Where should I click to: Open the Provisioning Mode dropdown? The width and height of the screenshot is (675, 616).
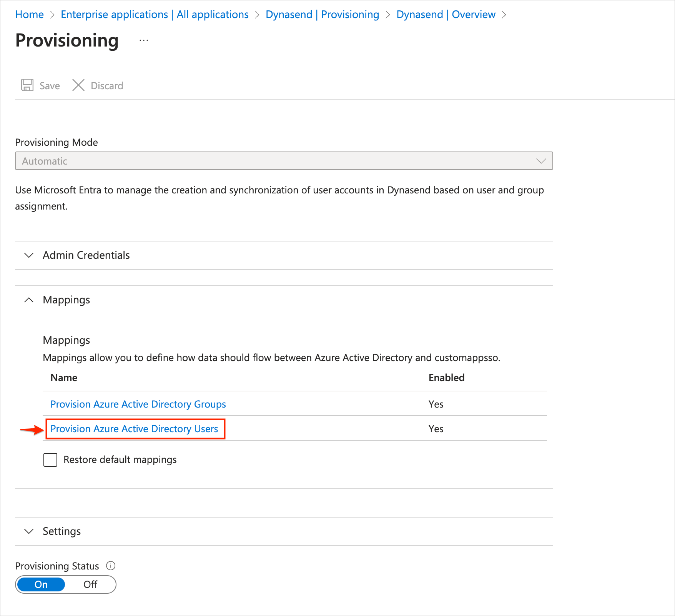point(284,161)
